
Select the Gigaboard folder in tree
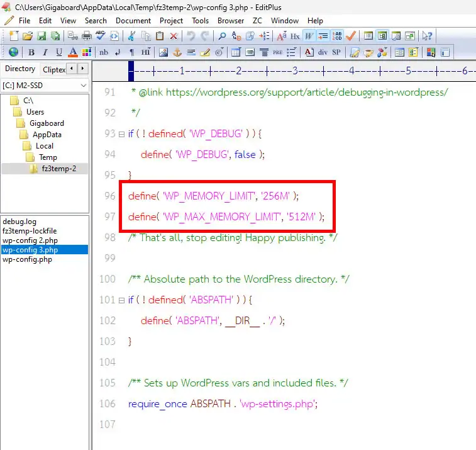[47, 123]
